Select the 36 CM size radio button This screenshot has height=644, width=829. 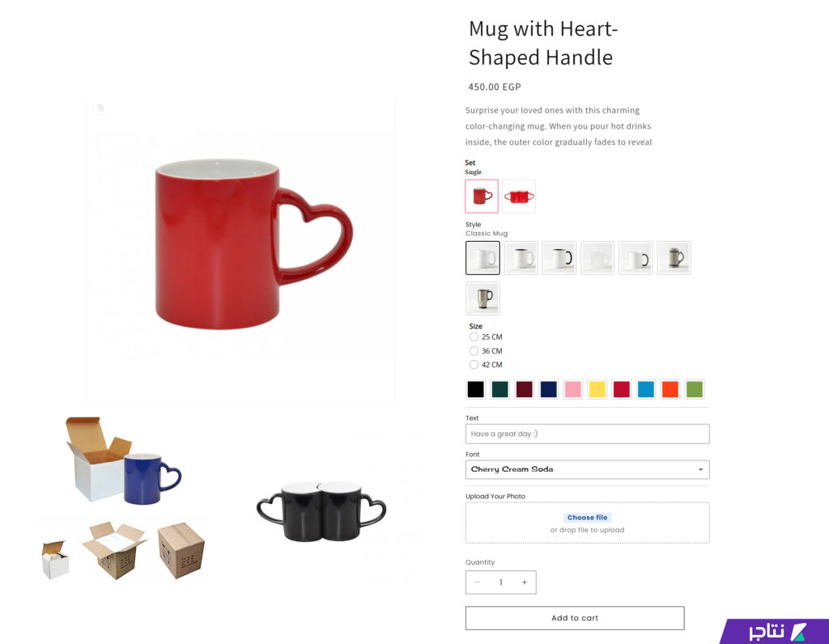coord(474,351)
